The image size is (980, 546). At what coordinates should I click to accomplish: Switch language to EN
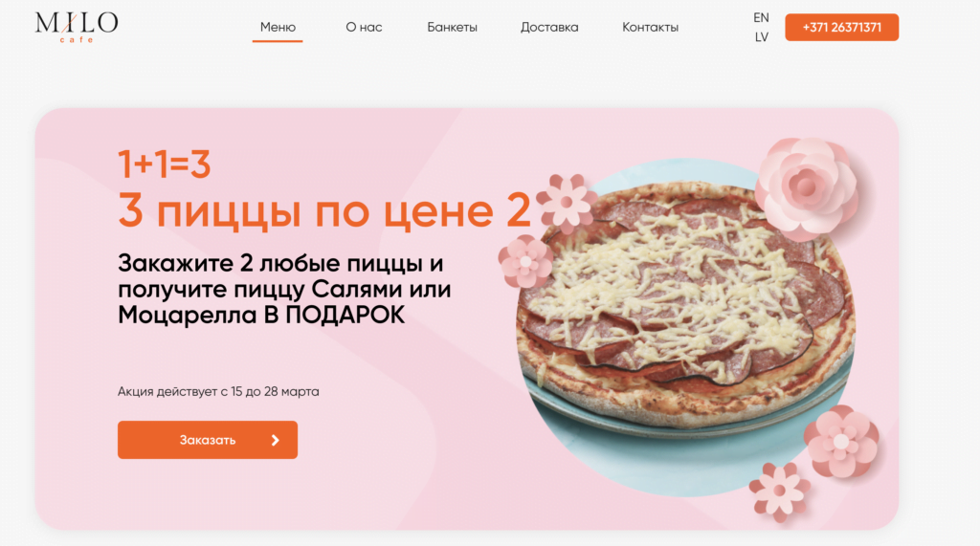(x=761, y=17)
